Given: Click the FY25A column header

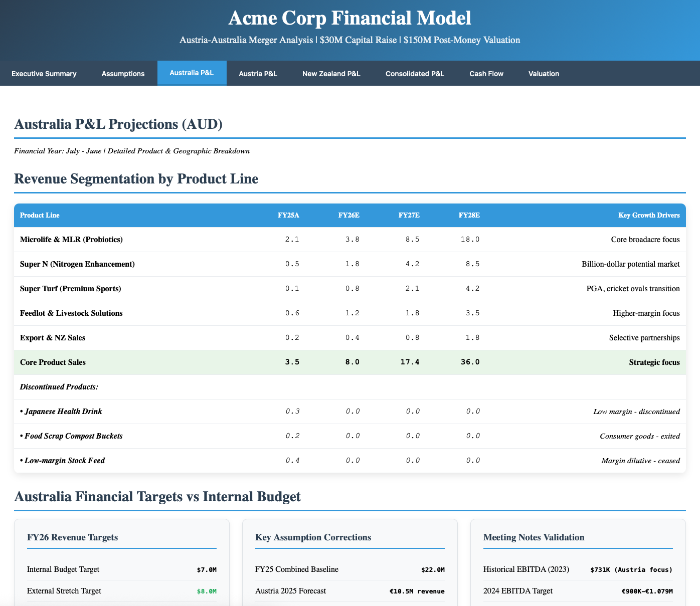Looking at the screenshot, I should (288, 216).
